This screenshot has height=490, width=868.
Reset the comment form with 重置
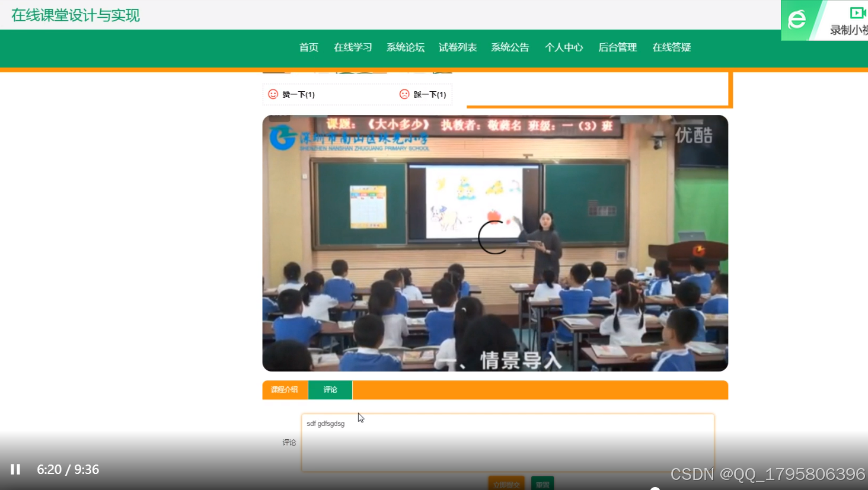click(542, 484)
